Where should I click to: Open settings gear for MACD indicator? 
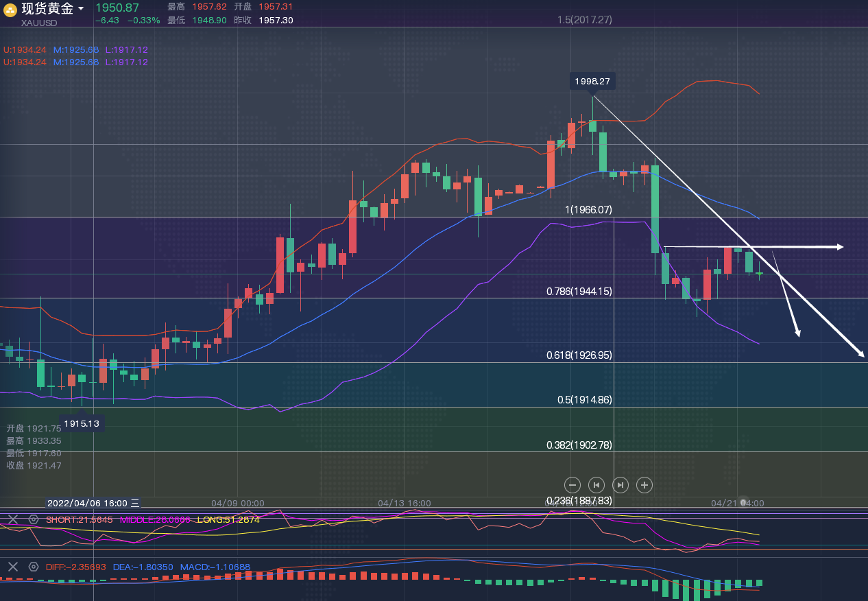[33, 567]
